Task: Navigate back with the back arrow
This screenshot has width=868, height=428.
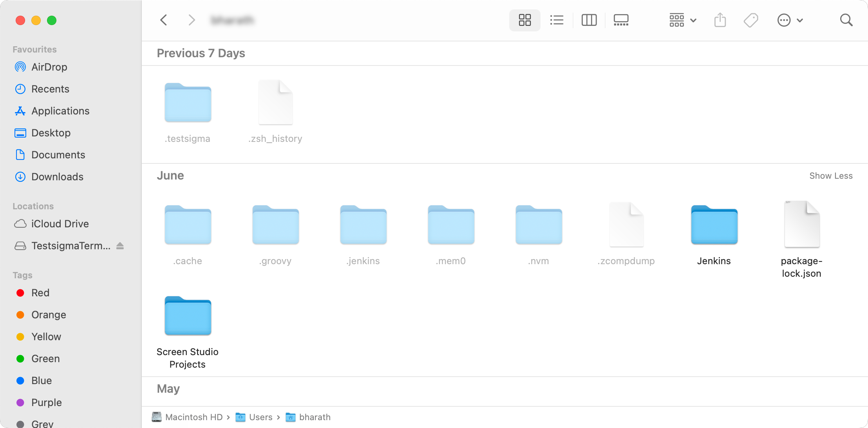Action: point(164,20)
